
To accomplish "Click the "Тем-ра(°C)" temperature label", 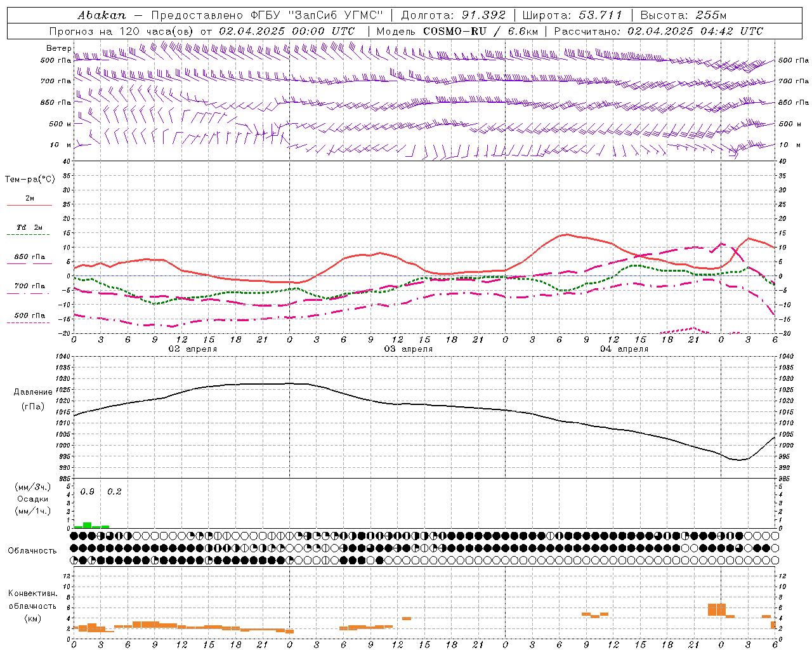I will pyautogui.click(x=30, y=180).
